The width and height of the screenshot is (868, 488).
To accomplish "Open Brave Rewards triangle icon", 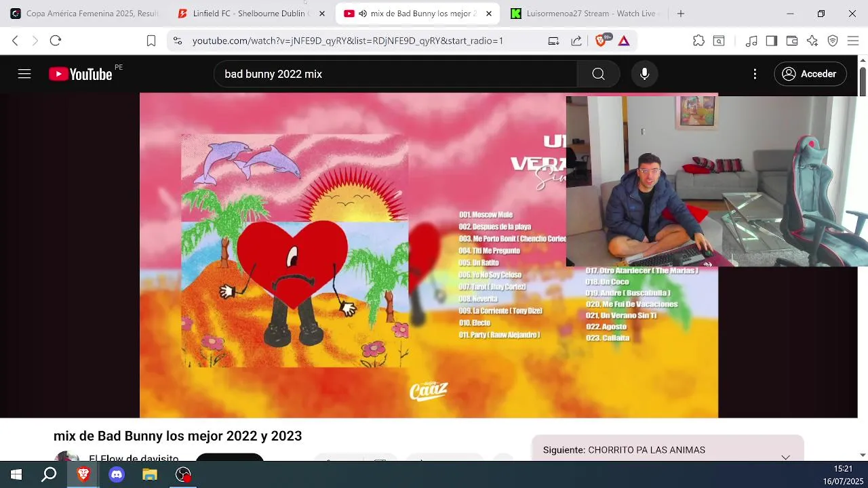I will tap(624, 41).
